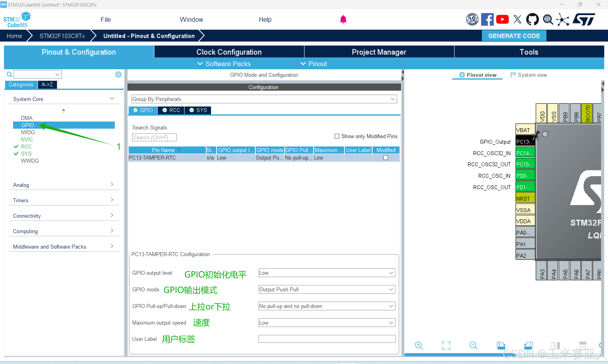Viewport: 608px width, 364px height.
Task: Click the red notification bell icon
Action: point(343,19)
